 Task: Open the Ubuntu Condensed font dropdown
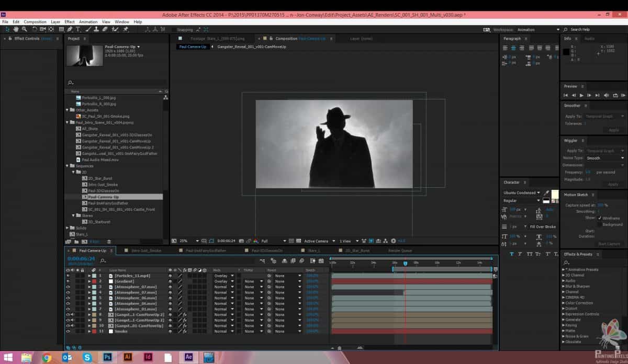[x=538, y=193]
